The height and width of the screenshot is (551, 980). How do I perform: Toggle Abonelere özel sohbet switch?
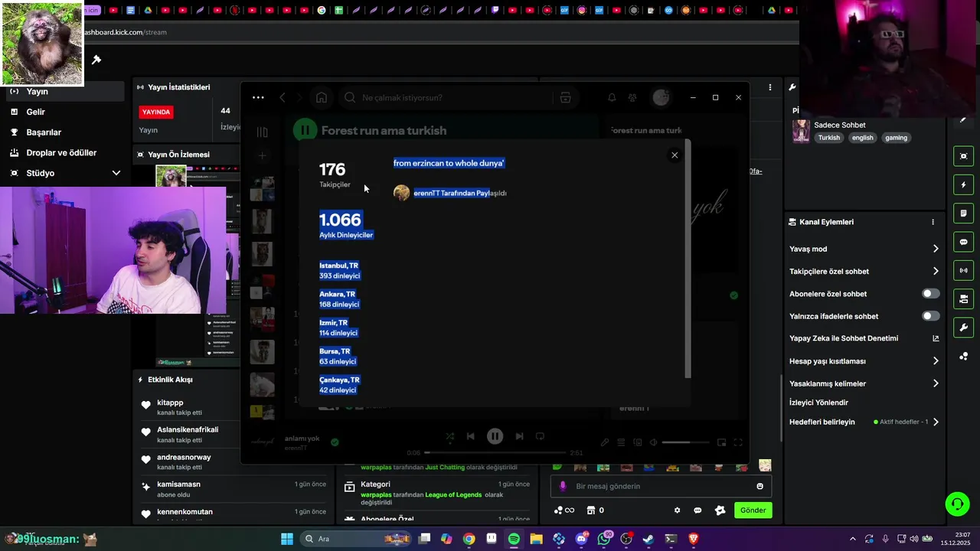(x=931, y=294)
